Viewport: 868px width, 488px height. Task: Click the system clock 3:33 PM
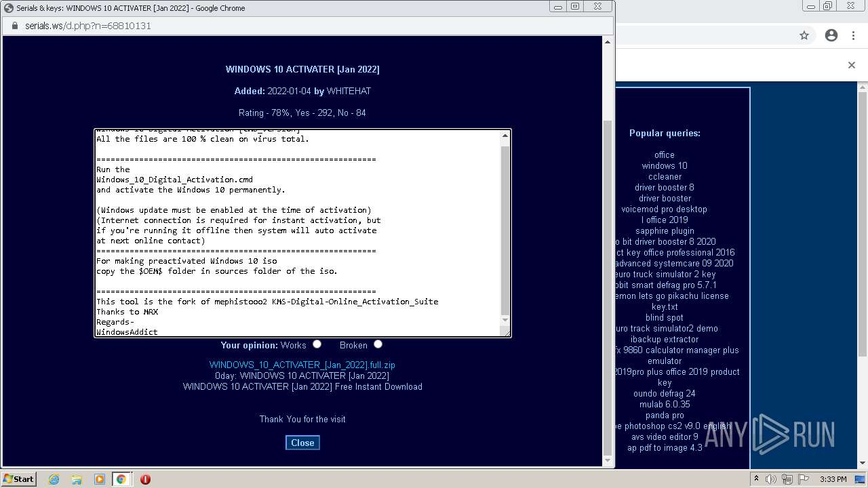[x=833, y=479]
